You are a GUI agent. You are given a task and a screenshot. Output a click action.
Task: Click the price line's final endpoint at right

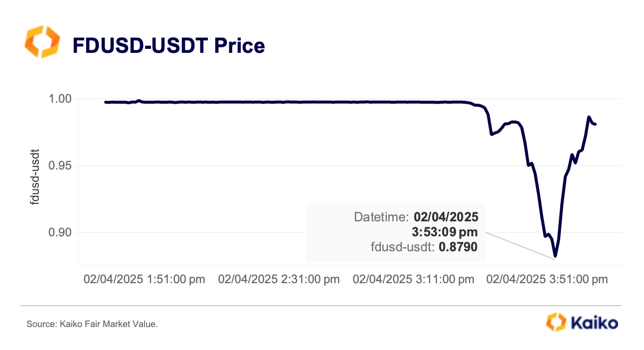click(596, 124)
